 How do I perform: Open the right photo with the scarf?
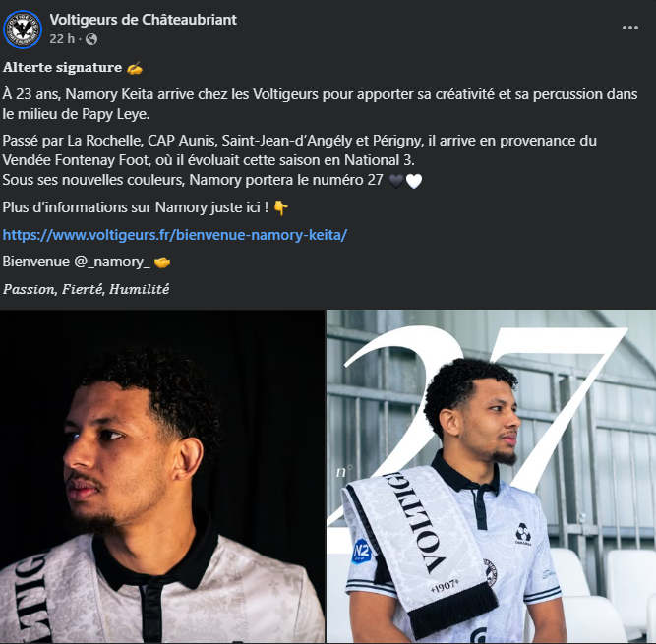491,477
